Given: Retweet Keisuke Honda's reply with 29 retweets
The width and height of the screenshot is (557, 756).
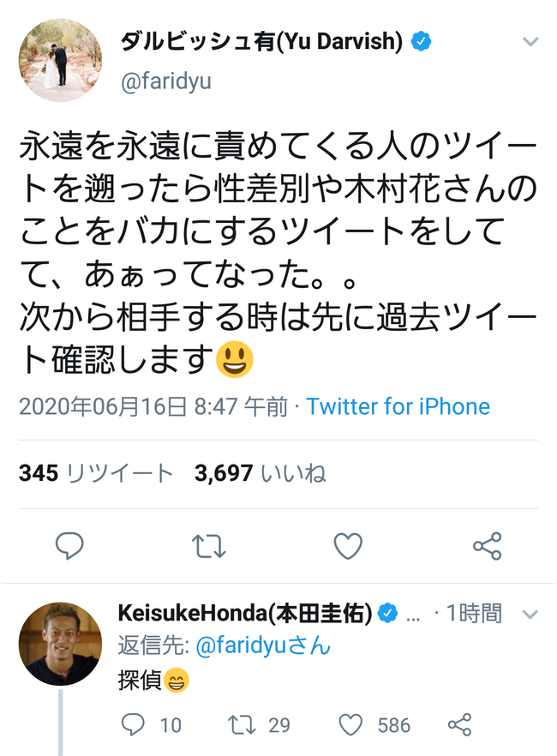Looking at the screenshot, I should 242,724.
